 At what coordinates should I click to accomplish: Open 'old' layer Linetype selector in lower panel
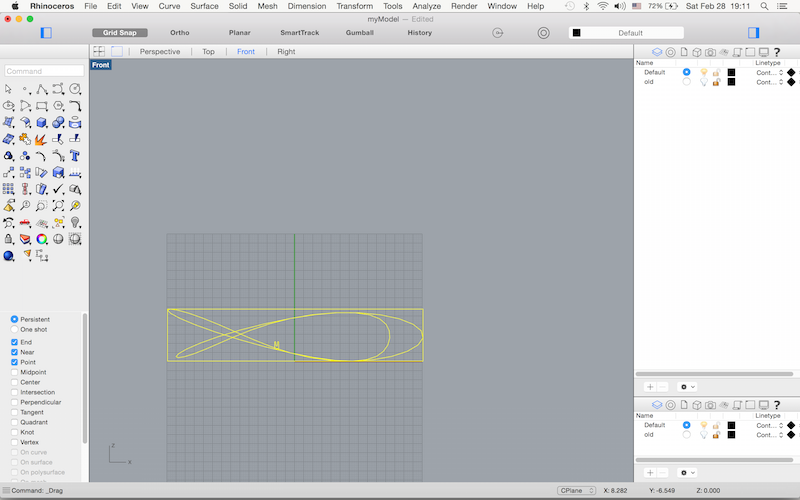769,435
